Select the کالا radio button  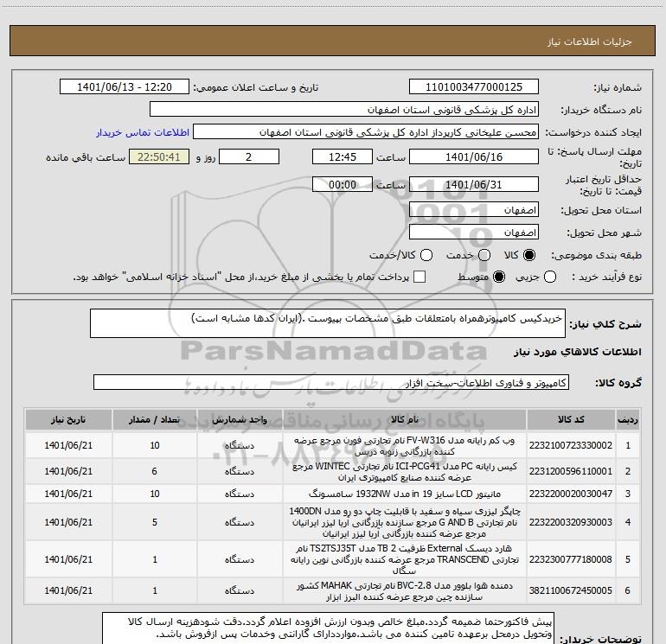pyautogui.click(x=529, y=255)
